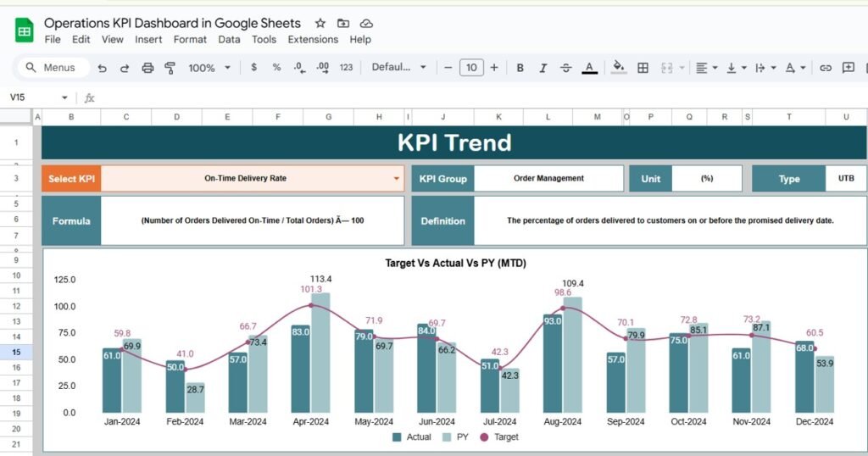Open the Format menu
This screenshot has width=868, height=456.
pos(190,39)
